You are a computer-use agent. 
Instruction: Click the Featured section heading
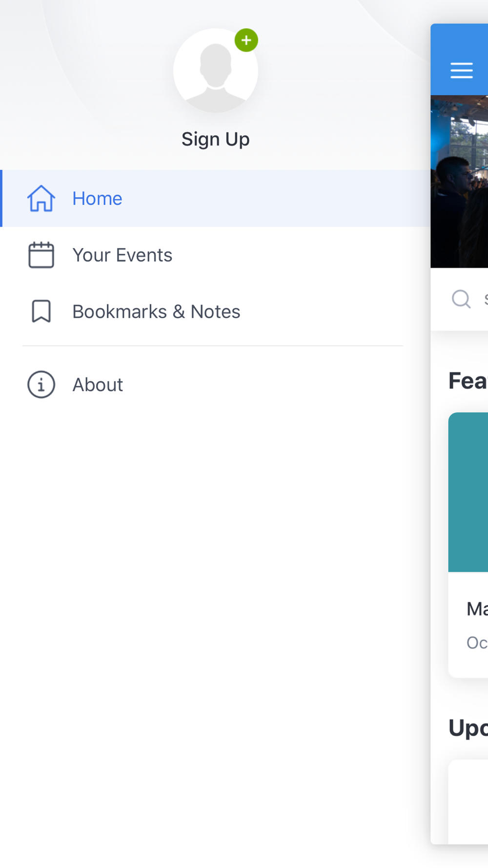pyautogui.click(x=468, y=381)
